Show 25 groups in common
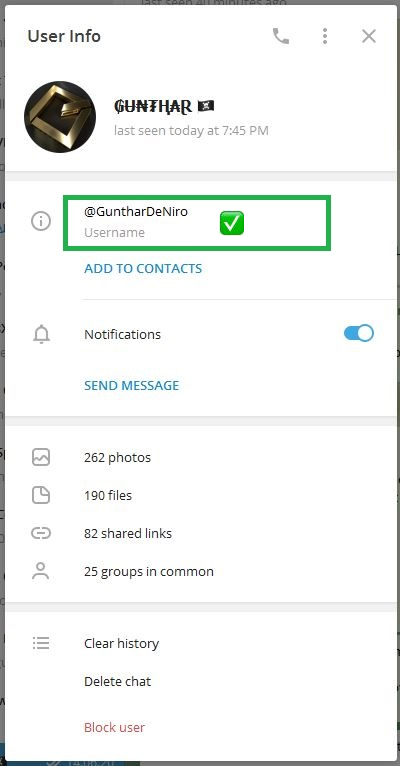Screen dimensions: 400x766 click(200, 572)
